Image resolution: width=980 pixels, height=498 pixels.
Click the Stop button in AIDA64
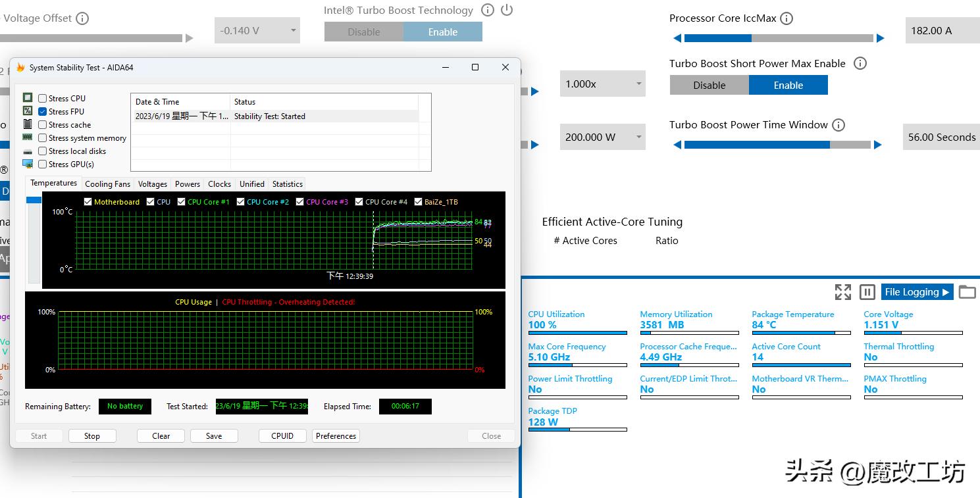[92, 436]
